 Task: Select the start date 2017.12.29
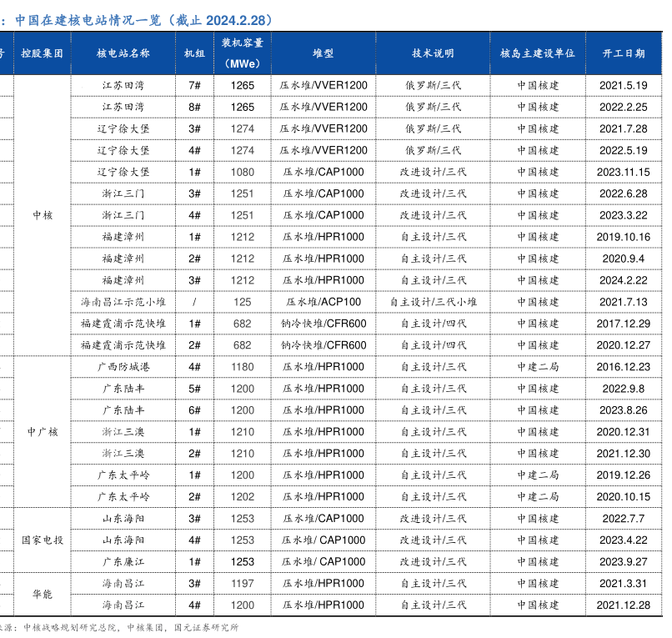[x=624, y=324]
